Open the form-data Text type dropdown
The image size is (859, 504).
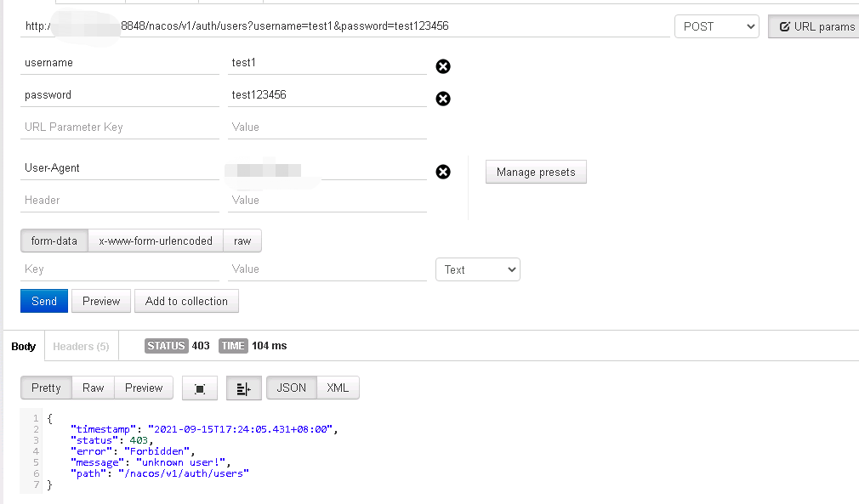click(478, 269)
